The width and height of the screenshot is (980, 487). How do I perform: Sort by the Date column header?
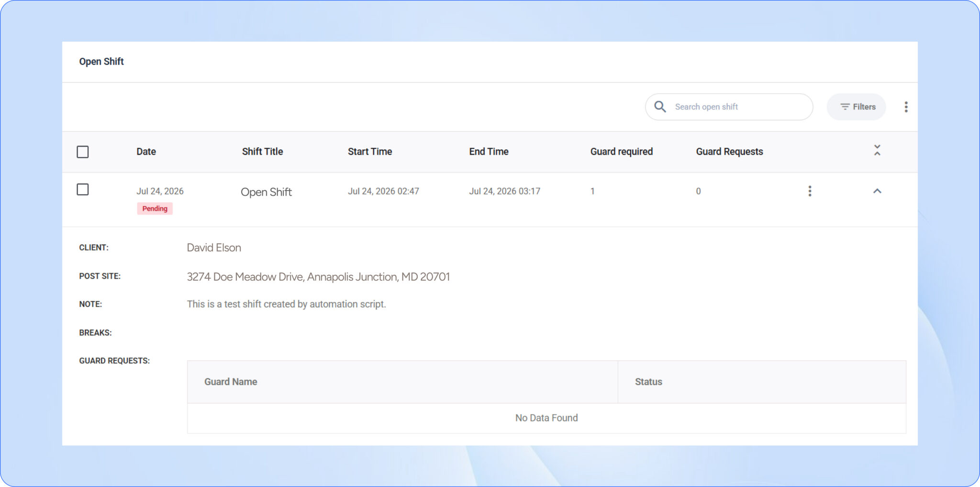(x=146, y=152)
